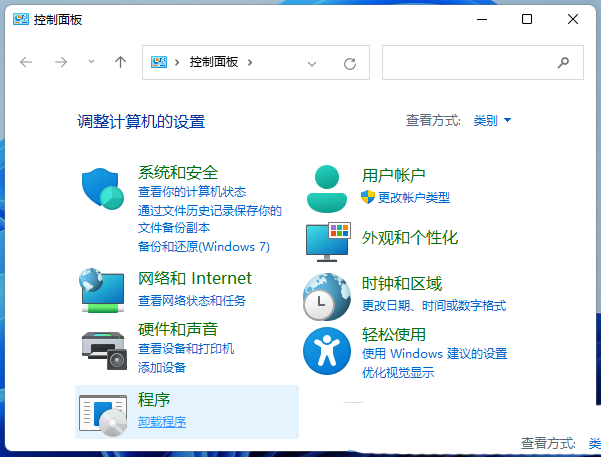Click the 优化视觉显示 link
This screenshot has width=601, height=457.
coord(398,373)
